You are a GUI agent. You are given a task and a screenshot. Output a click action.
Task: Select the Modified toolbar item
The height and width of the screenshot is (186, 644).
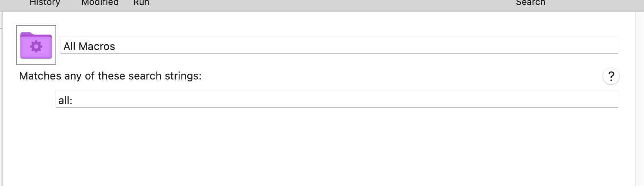coord(100,3)
